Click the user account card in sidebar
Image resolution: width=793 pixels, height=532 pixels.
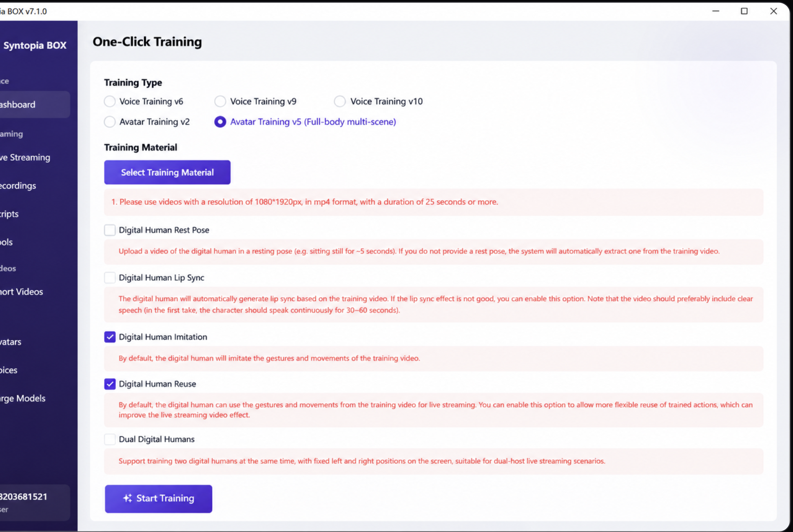pyautogui.click(x=35, y=503)
